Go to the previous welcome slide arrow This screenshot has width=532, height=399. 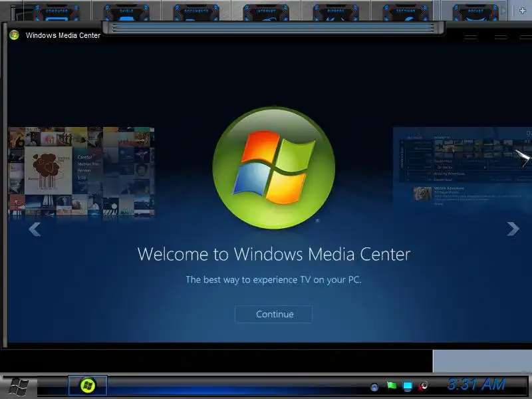point(35,229)
